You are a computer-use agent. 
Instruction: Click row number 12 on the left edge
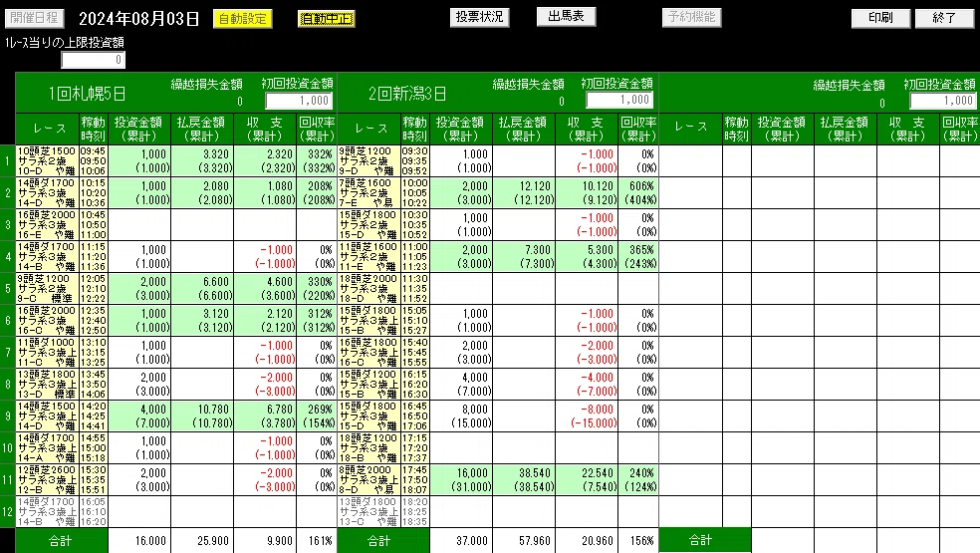pos(8,512)
